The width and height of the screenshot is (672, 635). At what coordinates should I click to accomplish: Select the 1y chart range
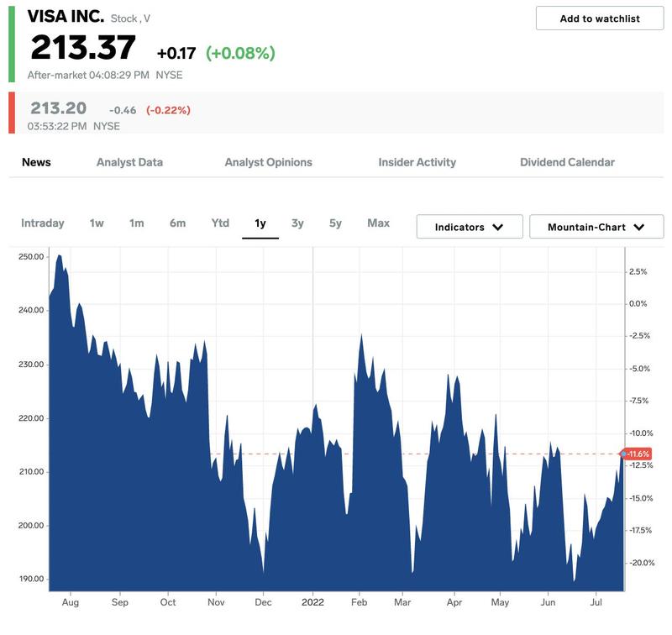coord(260,223)
